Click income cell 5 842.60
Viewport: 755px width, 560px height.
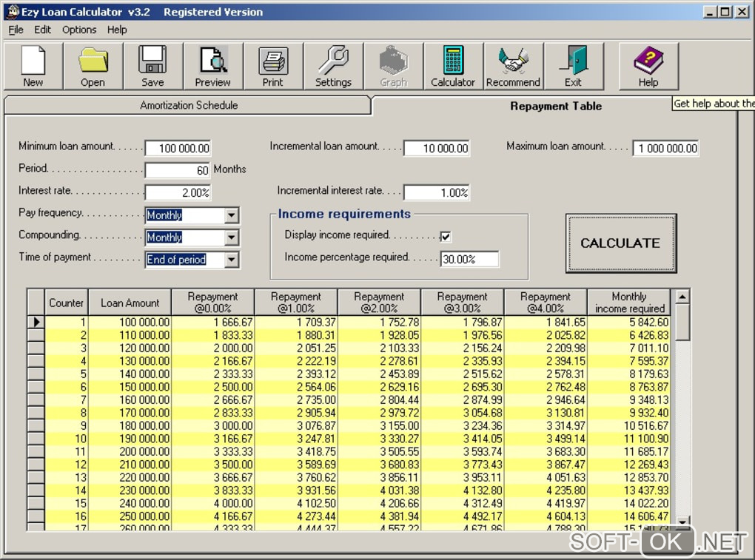[629, 322]
